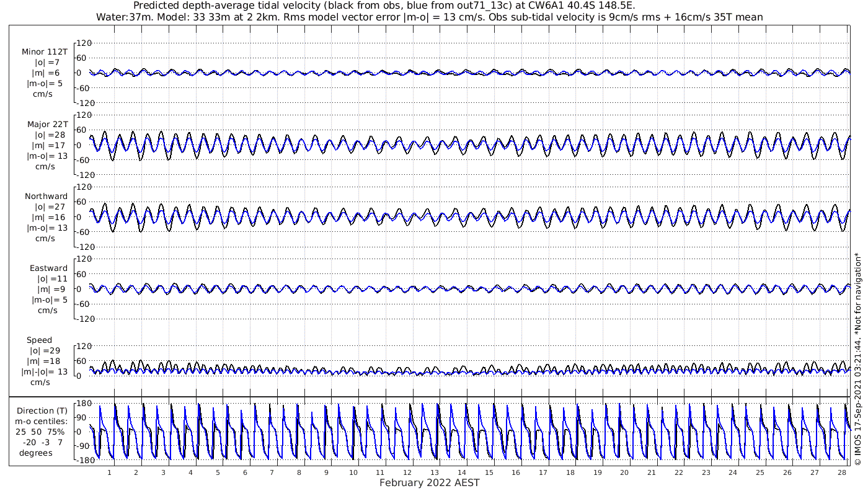Click day '1' tick label on time axis
This screenshot has height=496, width=868.
[x=109, y=472]
